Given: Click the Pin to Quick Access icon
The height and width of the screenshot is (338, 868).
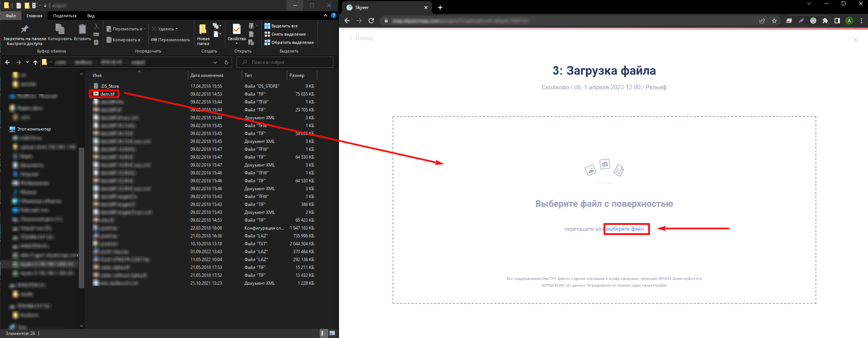Looking at the screenshot, I should [x=24, y=29].
